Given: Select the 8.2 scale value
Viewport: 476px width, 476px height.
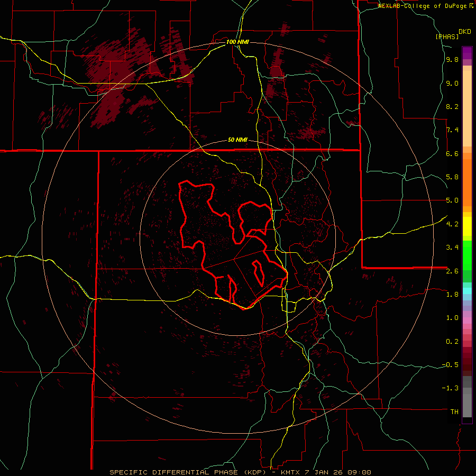Looking at the screenshot, I should pos(452,106).
